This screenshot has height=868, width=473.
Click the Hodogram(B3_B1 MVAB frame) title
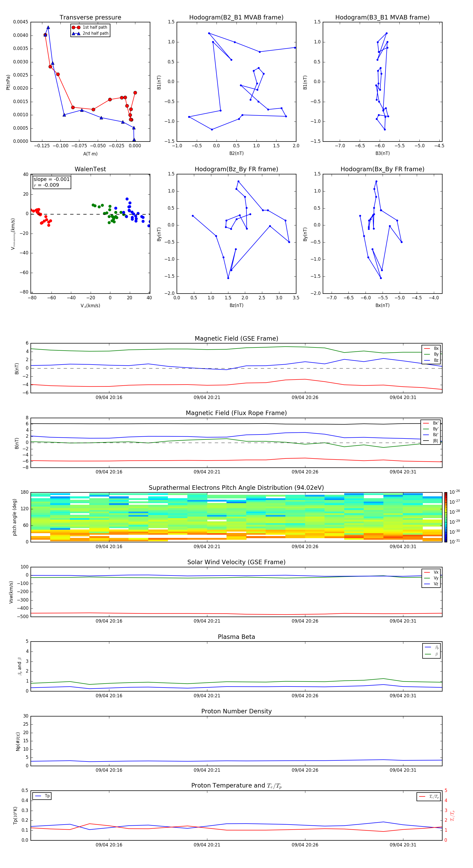[x=382, y=18]
